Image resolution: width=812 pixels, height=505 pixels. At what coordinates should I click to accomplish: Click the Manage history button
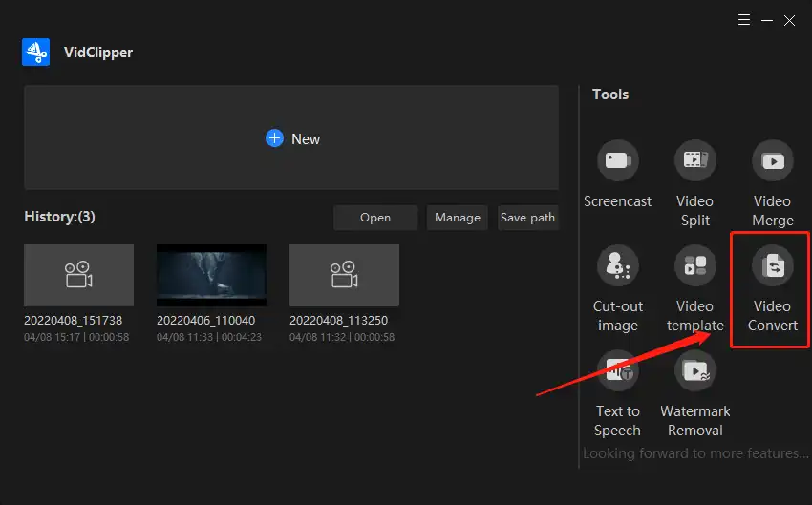pyautogui.click(x=458, y=218)
